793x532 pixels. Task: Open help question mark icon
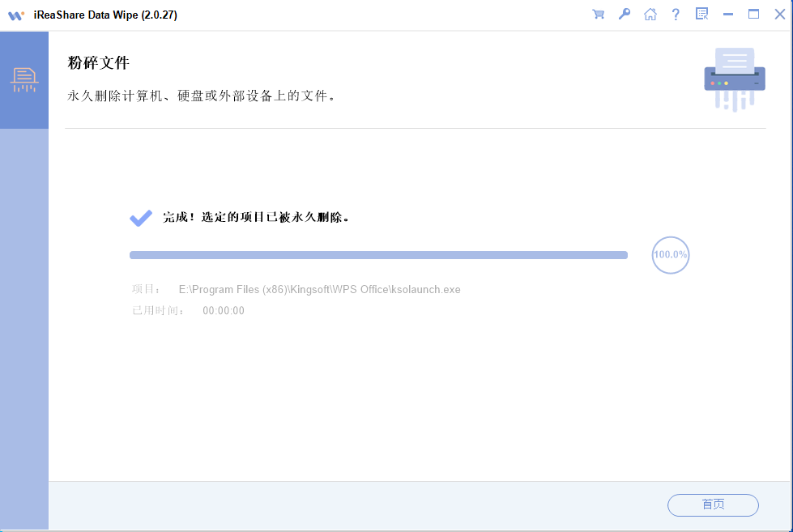[676, 14]
